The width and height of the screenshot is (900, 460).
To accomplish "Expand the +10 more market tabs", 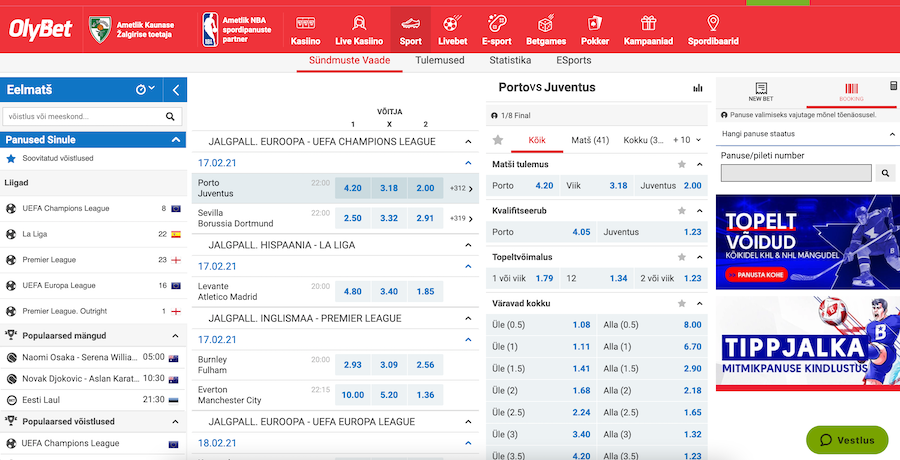I will click(x=688, y=140).
